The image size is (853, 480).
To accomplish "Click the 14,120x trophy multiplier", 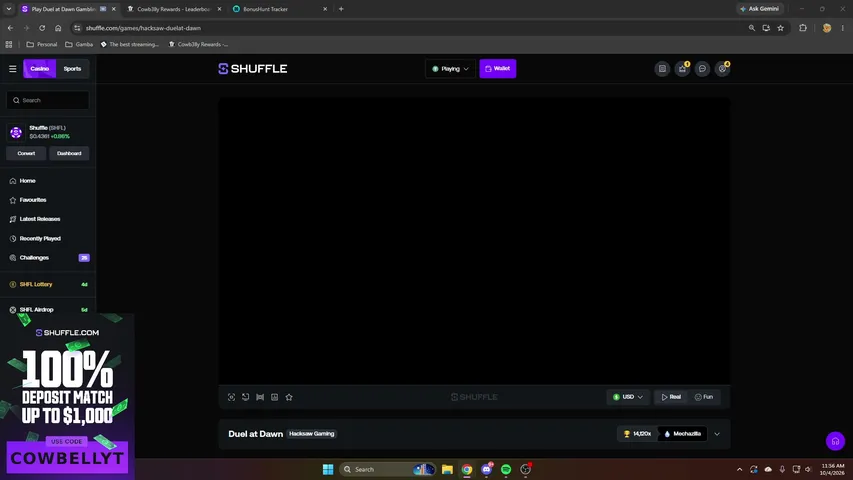I will pyautogui.click(x=638, y=434).
